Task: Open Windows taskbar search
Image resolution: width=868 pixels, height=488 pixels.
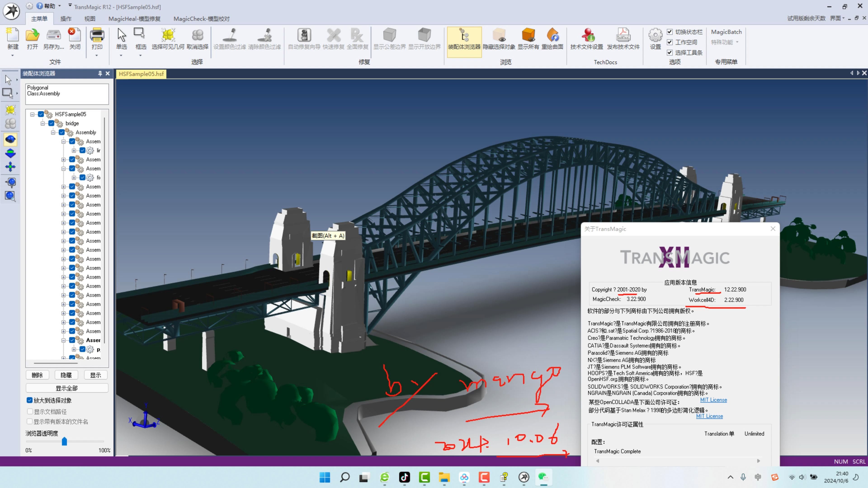Action: (344, 477)
